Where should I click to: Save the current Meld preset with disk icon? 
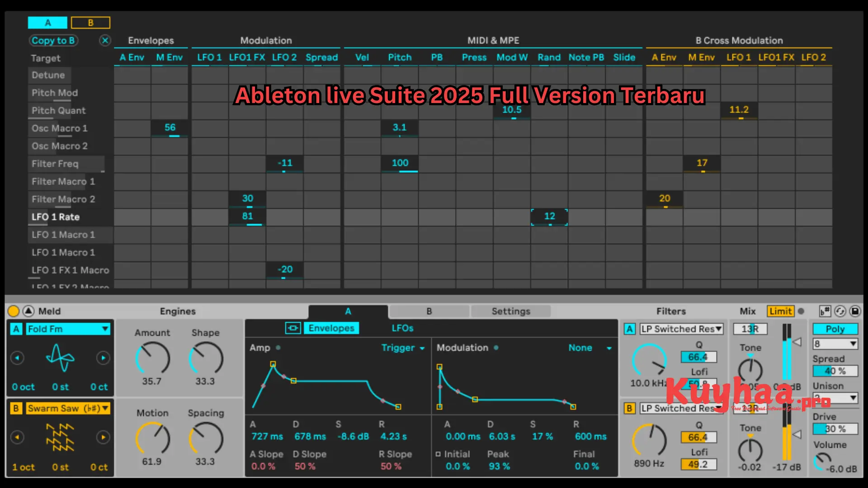point(855,311)
